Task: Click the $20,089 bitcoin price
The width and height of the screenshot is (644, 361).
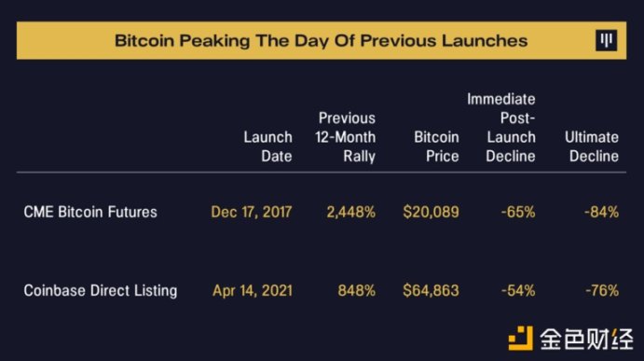Action: click(x=431, y=212)
